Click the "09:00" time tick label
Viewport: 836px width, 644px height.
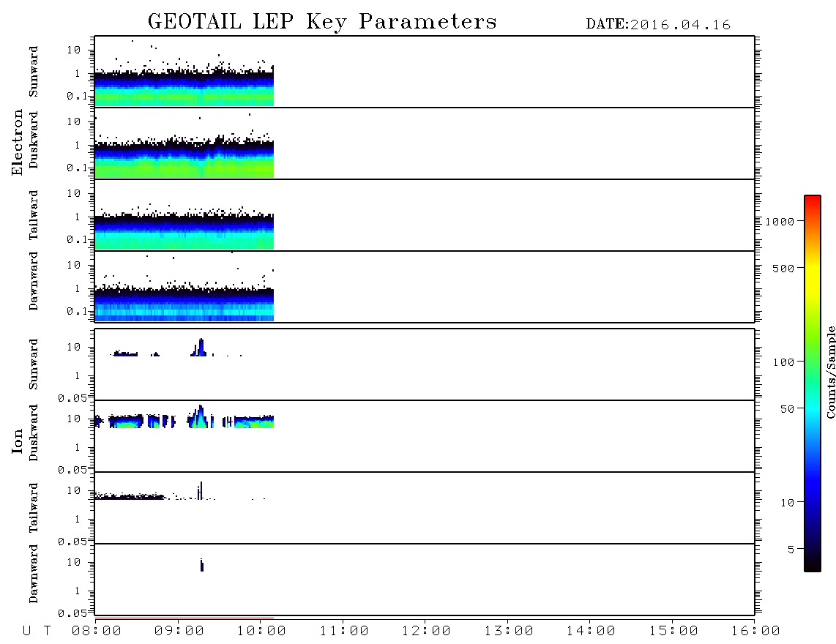(x=179, y=632)
